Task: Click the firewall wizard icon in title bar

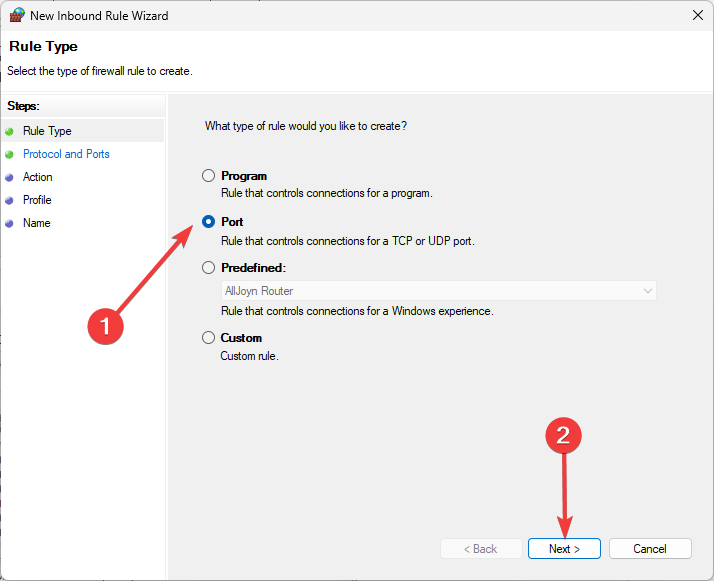Action: (x=17, y=15)
